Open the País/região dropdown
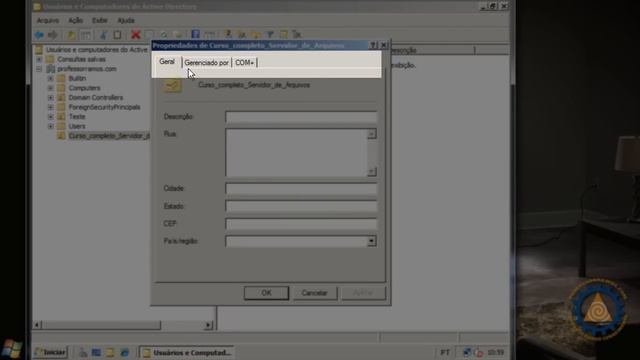The height and width of the screenshot is (360, 640). coord(371,241)
